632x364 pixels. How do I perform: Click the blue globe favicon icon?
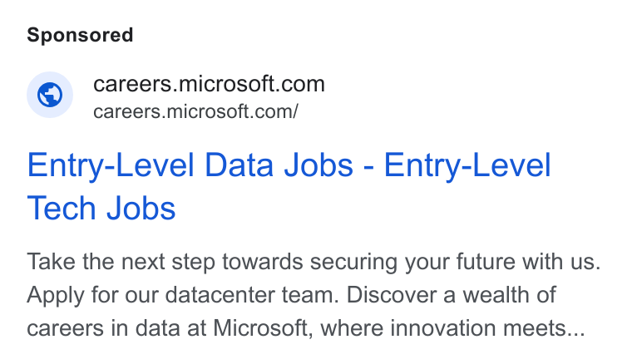50,95
